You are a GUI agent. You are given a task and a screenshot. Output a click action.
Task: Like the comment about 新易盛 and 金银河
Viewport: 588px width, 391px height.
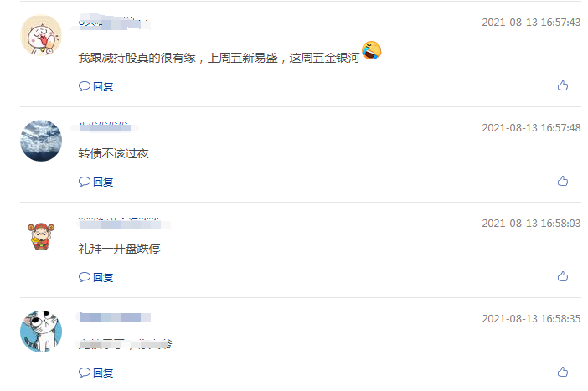(563, 86)
